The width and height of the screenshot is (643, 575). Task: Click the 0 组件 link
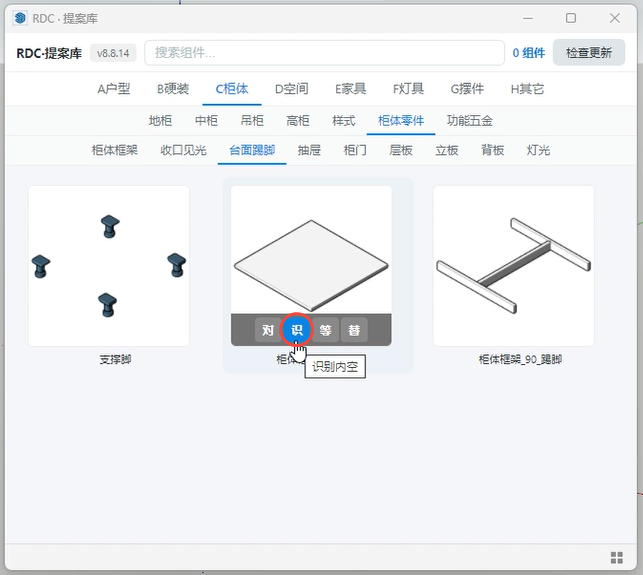pos(529,52)
